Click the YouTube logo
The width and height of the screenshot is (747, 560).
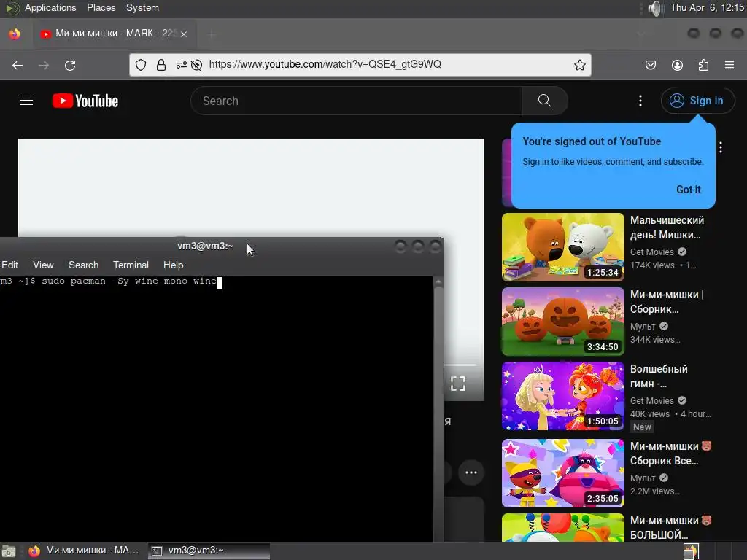point(85,101)
